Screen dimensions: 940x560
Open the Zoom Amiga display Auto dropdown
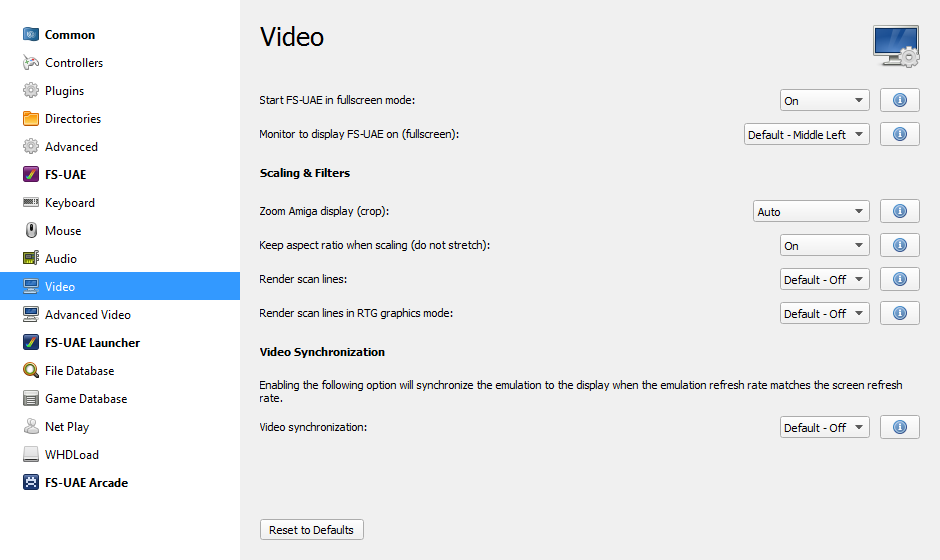(x=810, y=212)
